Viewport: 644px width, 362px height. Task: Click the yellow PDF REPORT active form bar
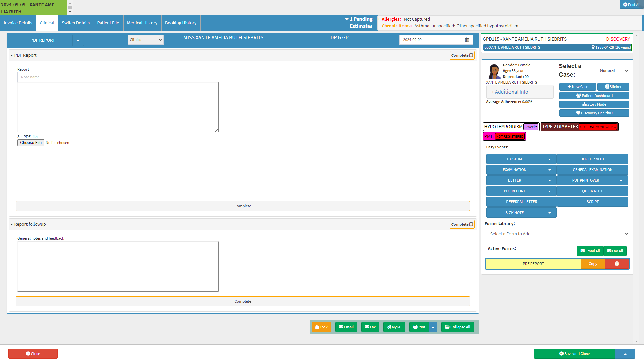click(533, 264)
